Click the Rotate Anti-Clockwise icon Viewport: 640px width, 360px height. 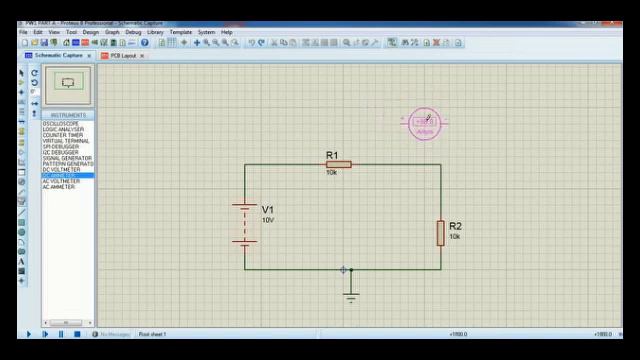coord(35,83)
